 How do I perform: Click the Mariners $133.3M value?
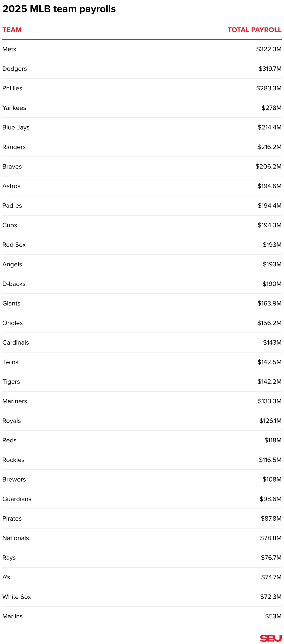(270, 401)
